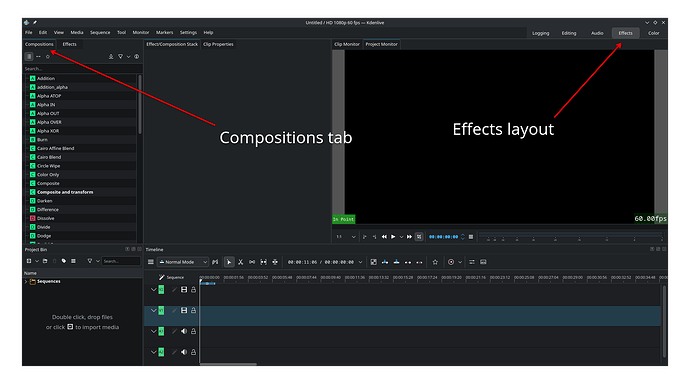Toggle monitor zone loop button
The width and height of the screenshot is (690, 392).
419,237
